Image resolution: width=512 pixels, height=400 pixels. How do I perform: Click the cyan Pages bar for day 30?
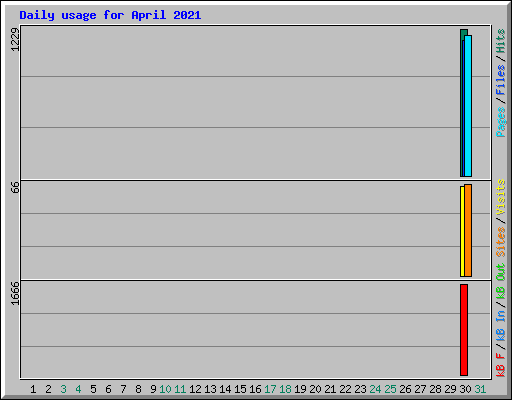coord(468,106)
